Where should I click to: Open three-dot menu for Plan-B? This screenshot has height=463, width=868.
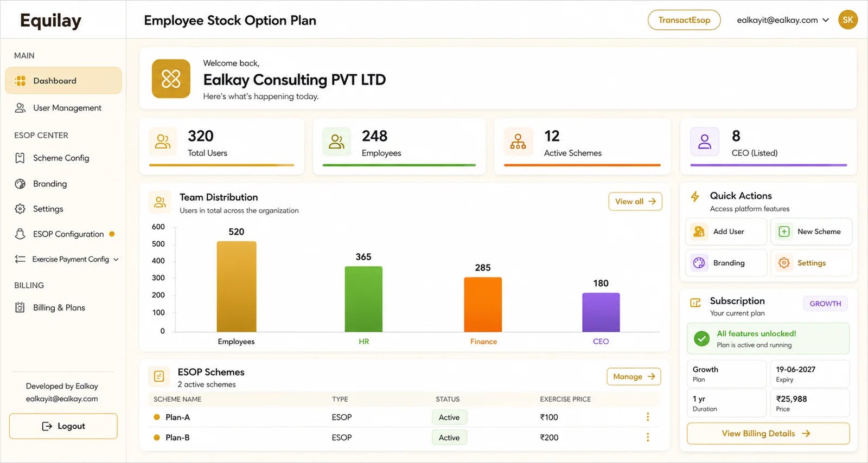click(647, 437)
